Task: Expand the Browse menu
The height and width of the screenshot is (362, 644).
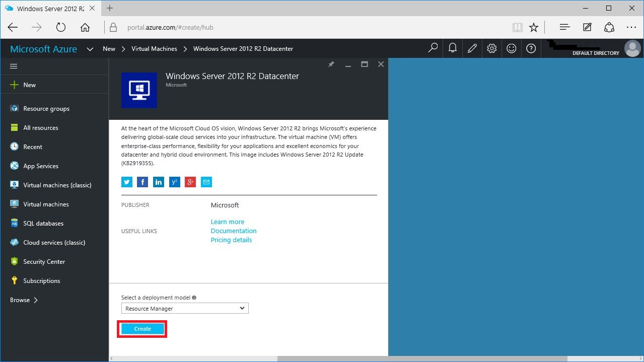Action: point(24,300)
